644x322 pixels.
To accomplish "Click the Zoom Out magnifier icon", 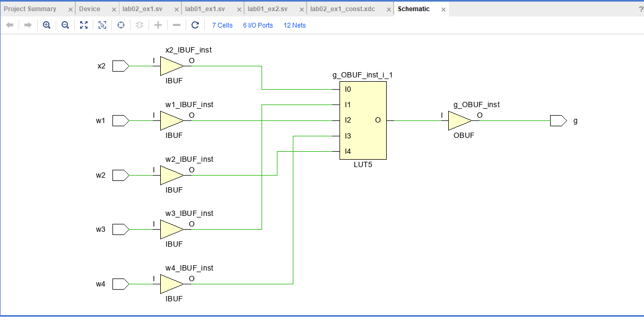I will 65,24.
